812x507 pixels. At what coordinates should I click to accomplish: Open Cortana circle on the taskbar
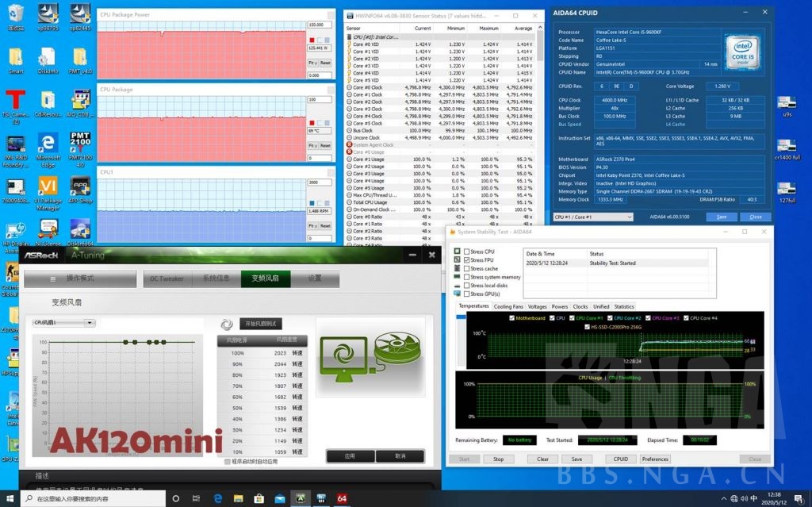[x=175, y=498]
